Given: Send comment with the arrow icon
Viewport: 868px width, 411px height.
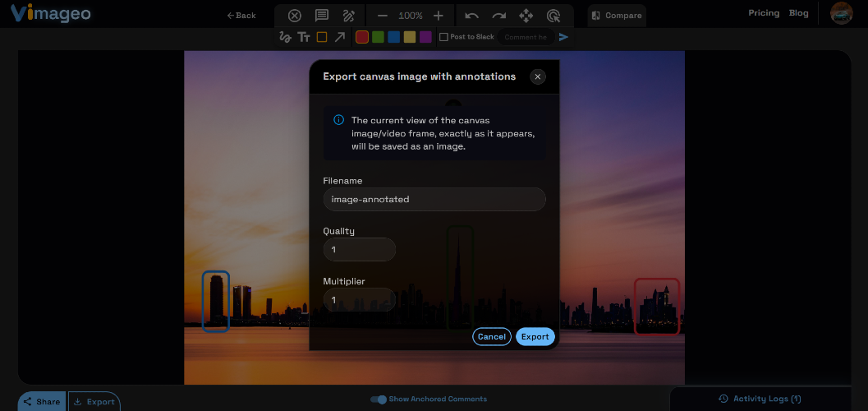Looking at the screenshot, I should pyautogui.click(x=563, y=37).
